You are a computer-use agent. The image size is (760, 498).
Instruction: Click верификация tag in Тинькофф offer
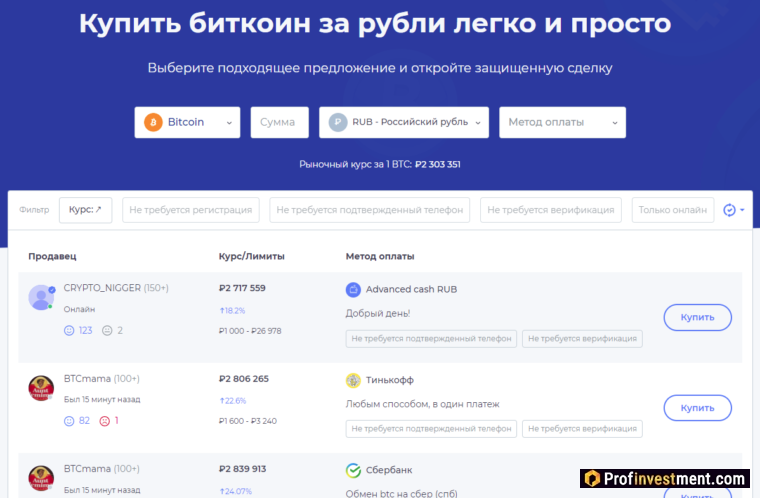[582, 429]
